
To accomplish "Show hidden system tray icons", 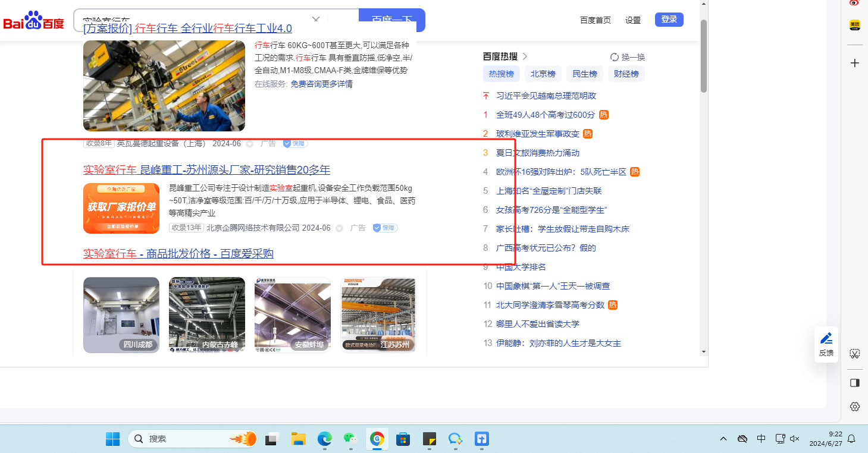I will (723, 439).
